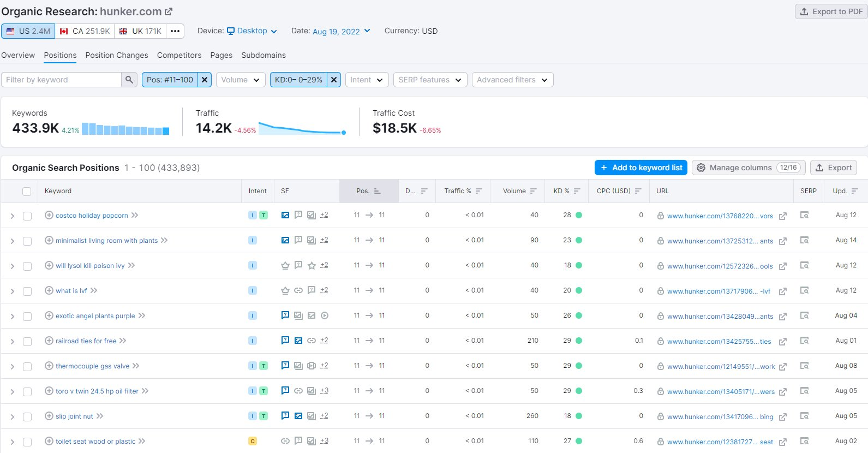Open the Intent filter dropdown
The width and height of the screenshot is (868, 453).
click(x=367, y=80)
